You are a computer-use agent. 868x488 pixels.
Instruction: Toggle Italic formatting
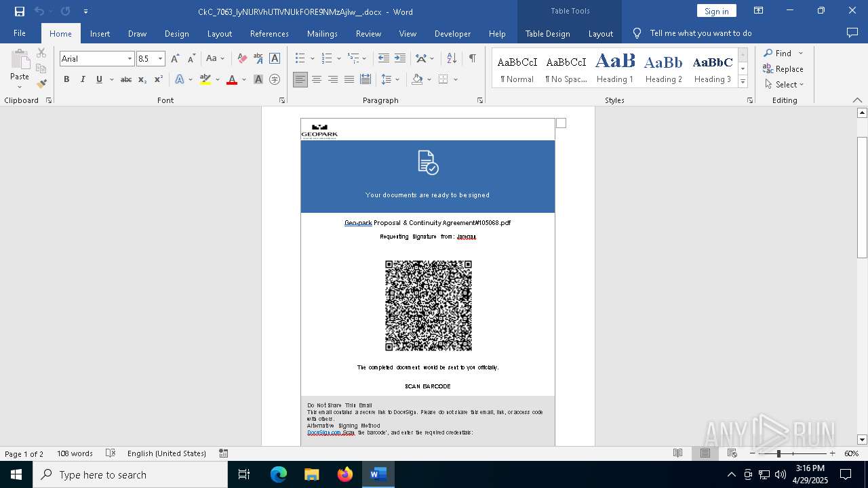pyautogui.click(x=83, y=79)
